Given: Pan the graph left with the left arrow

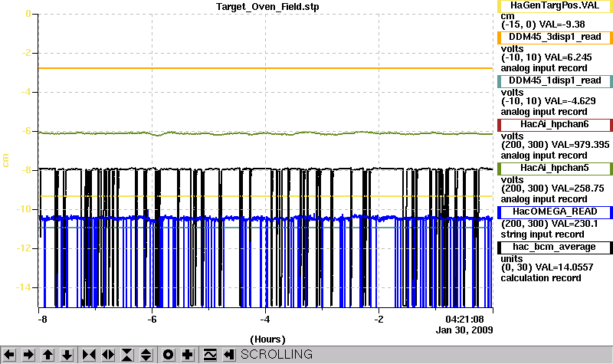Looking at the screenshot, I should point(9,355).
